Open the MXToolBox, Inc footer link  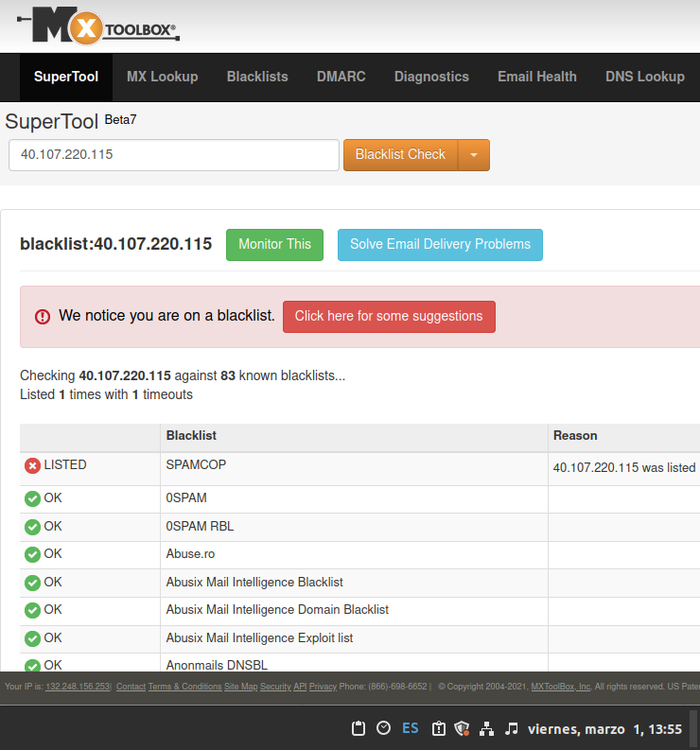[561, 687]
